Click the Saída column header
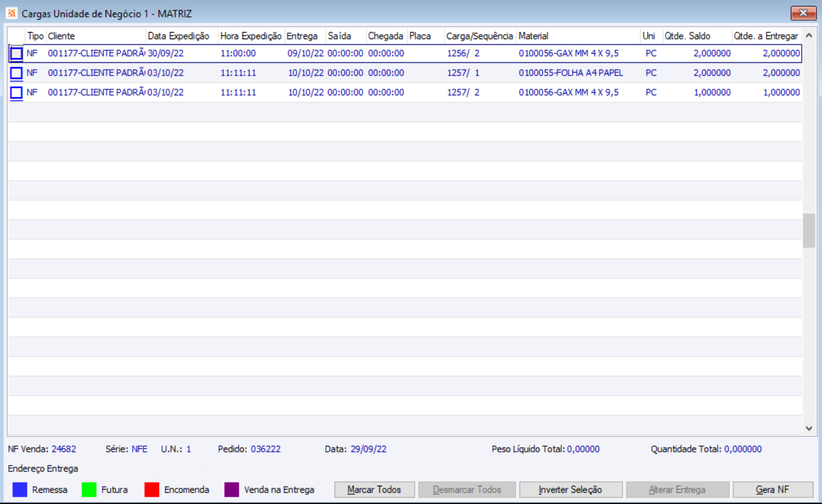 point(346,36)
